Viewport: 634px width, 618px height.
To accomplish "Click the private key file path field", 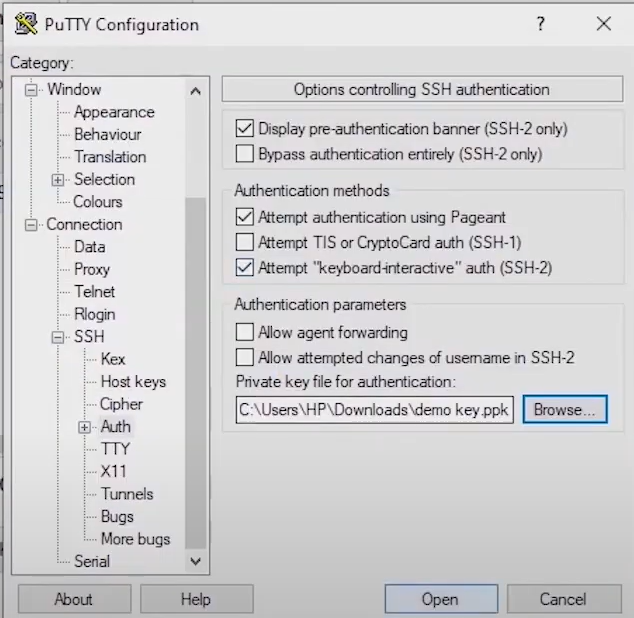I will click(x=374, y=410).
